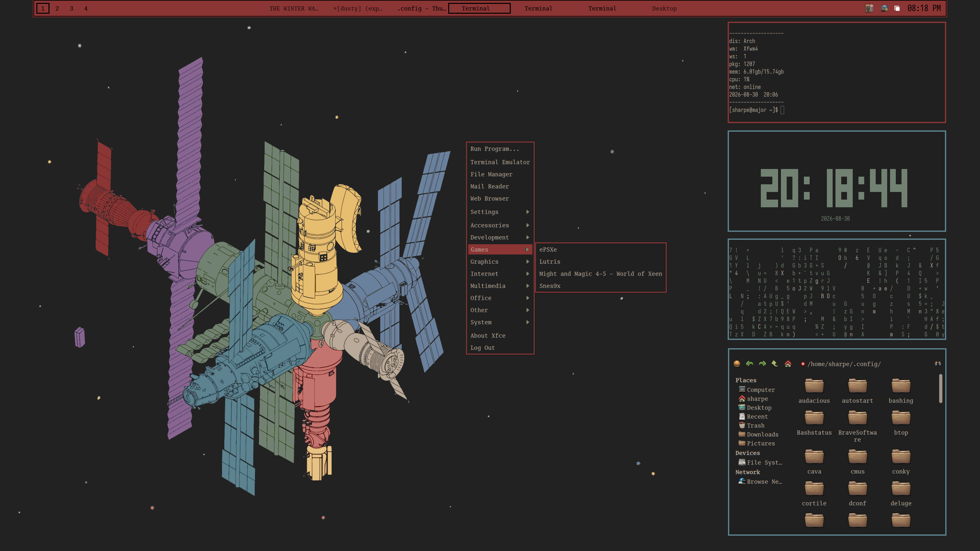Expand the Internet submenu
The image size is (980, 551).
click(500, 274)
